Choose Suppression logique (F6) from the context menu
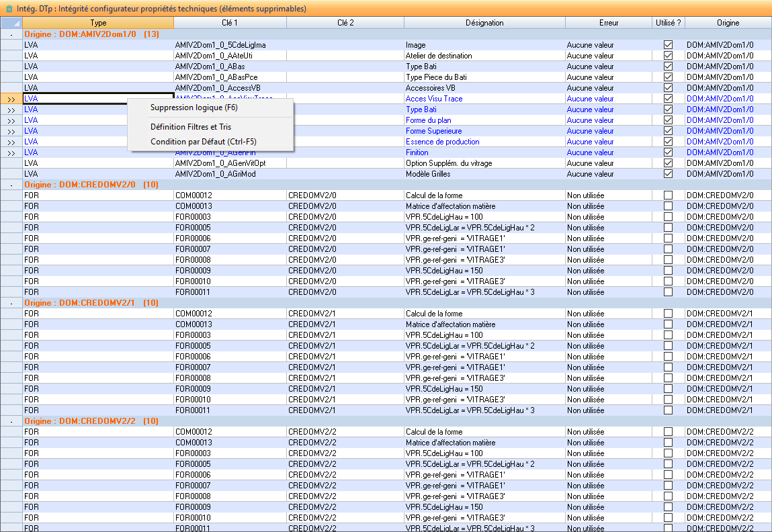 point(194,107)
